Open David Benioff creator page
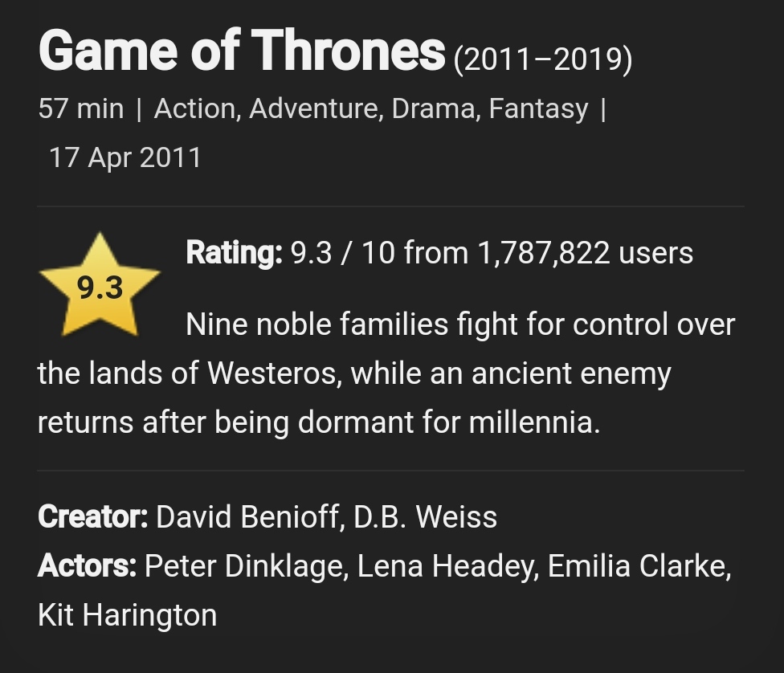784x673 pixels. pyautogui.click(x=247, y=517)
